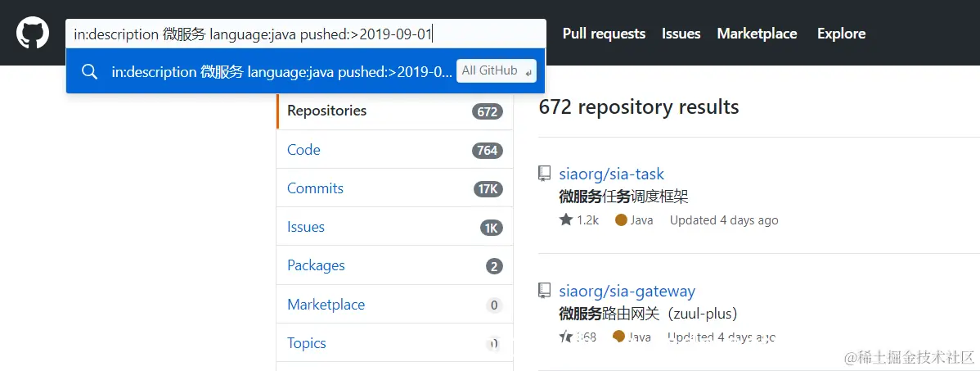
Task: Click the magnifier icon in search suggestion
Action: point(89,71)
